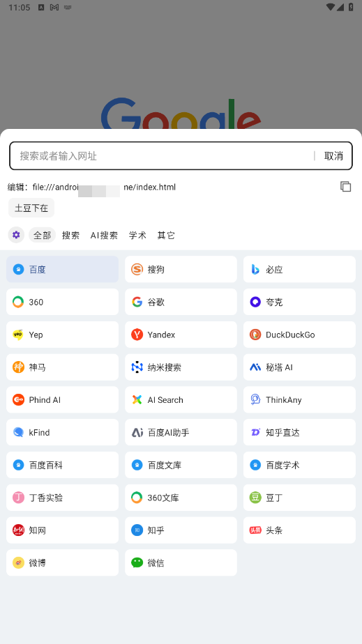362x644 pixels.
Task: Tap the copy URL icon
Action: click(x=345, y=187)
